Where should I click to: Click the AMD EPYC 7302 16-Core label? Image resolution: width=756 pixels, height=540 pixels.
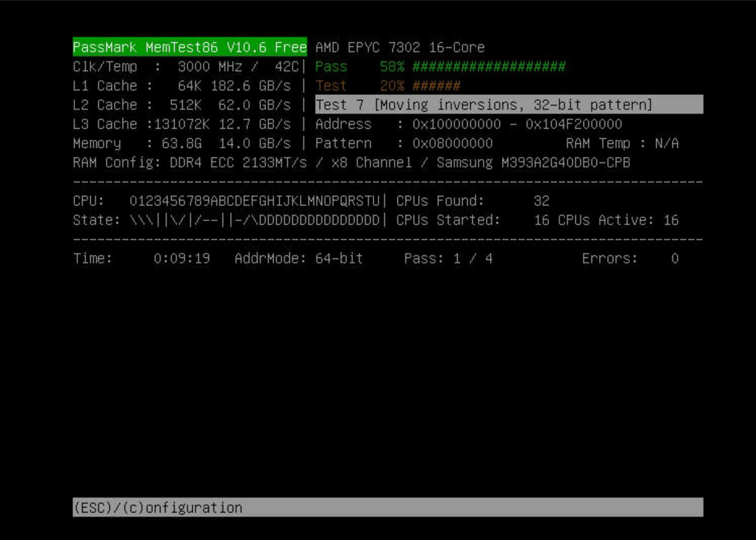click(400, 47)
